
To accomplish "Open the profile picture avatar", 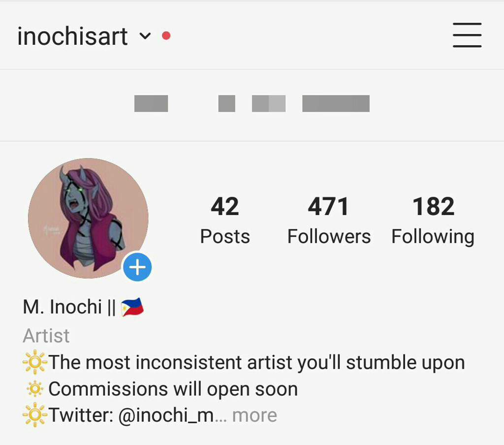I will coord(88,218).
